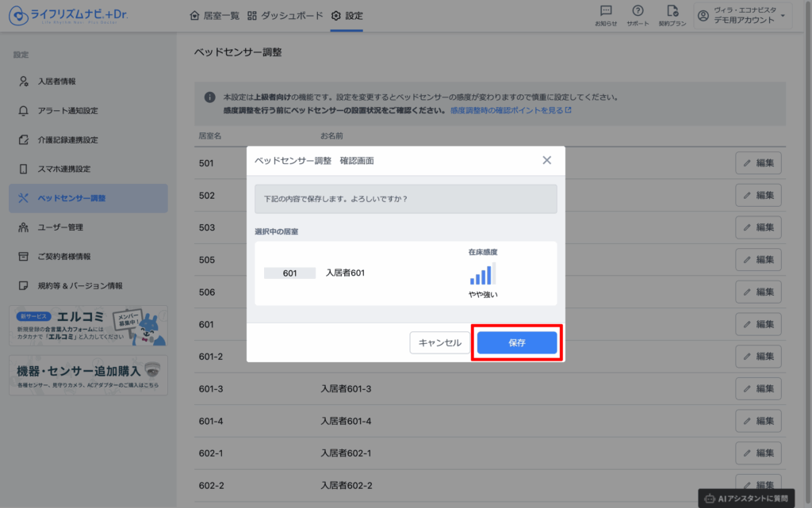This screenshot has height=508, width=812.
Task: Open the 契約プラン icon
Action: (672, 15)
